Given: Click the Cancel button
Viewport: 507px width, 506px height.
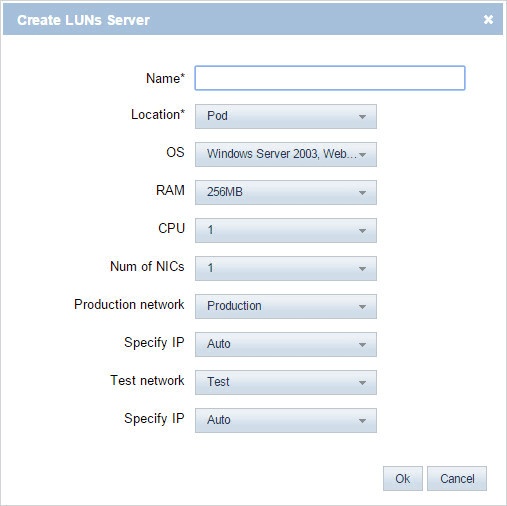Looking at the screenshot, I should [457, 478].
